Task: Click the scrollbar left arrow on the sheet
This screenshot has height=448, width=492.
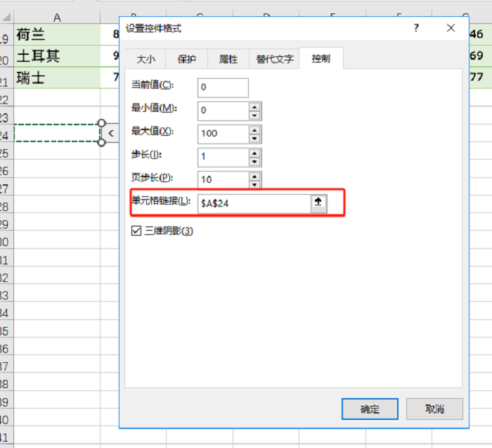Action: pos(110,133)
